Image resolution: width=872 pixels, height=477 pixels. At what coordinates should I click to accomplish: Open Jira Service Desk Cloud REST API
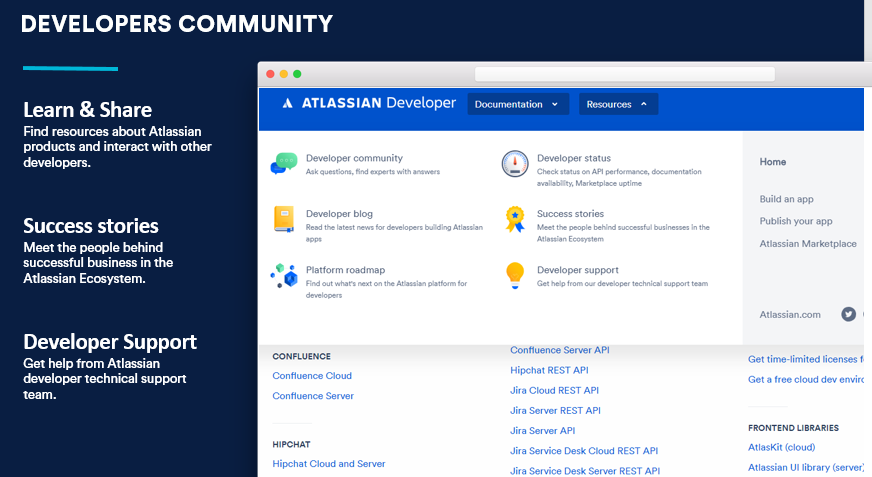click(584, 451)
